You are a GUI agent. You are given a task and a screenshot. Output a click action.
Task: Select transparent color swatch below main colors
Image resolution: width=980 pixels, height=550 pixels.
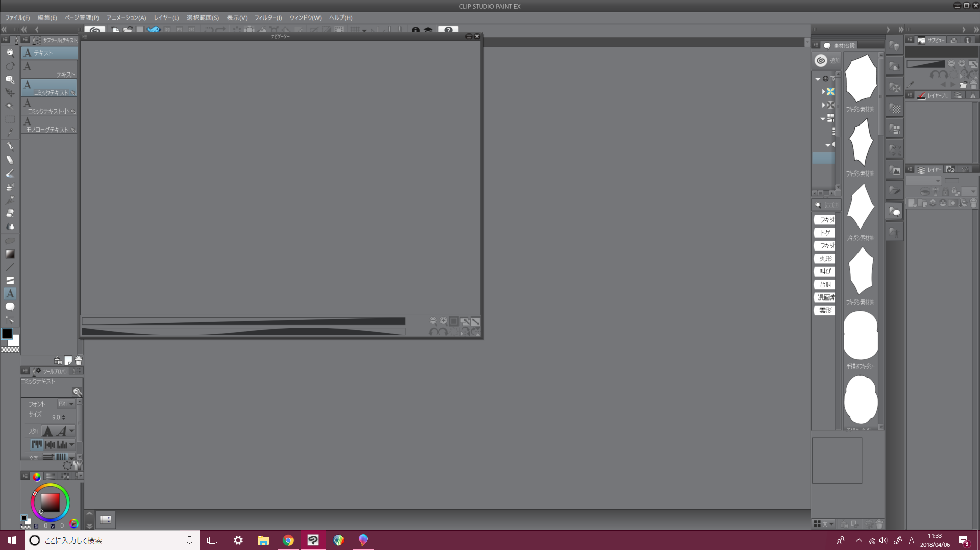(10, 350)
